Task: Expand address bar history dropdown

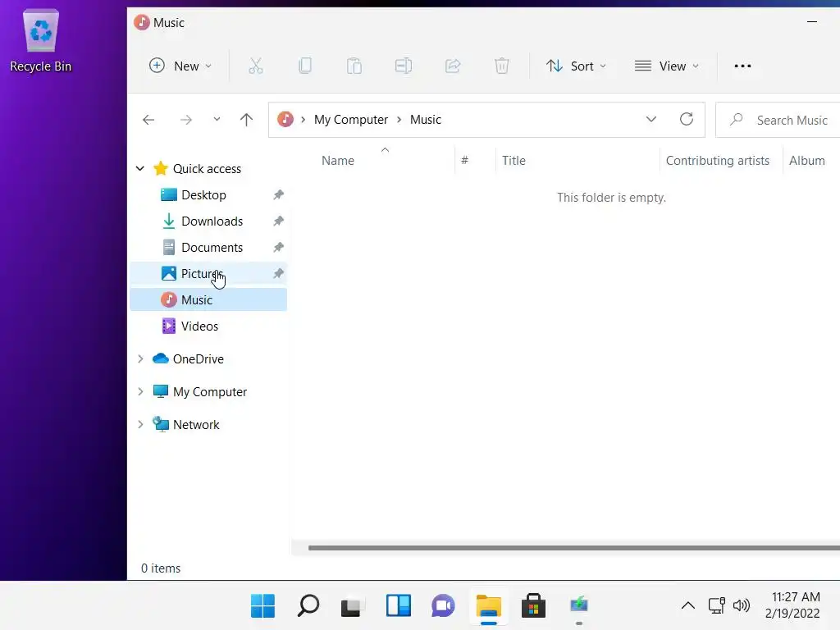Action: (651, 119)
